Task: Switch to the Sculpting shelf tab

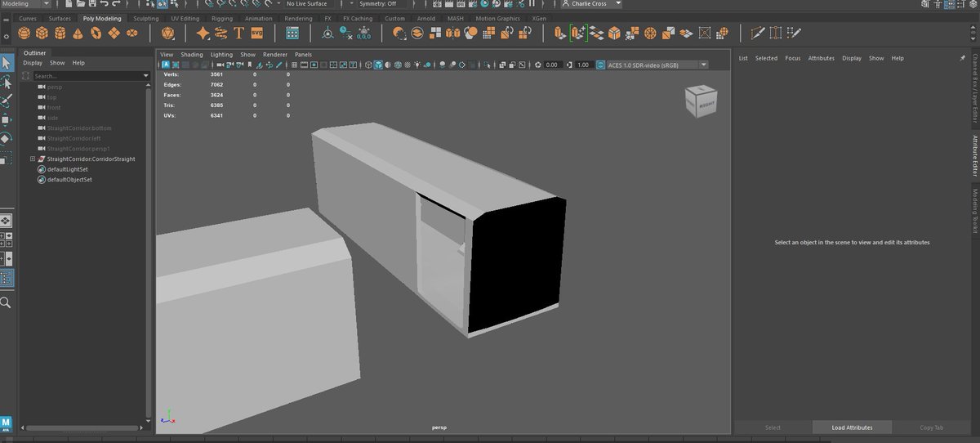Action: 146,18
